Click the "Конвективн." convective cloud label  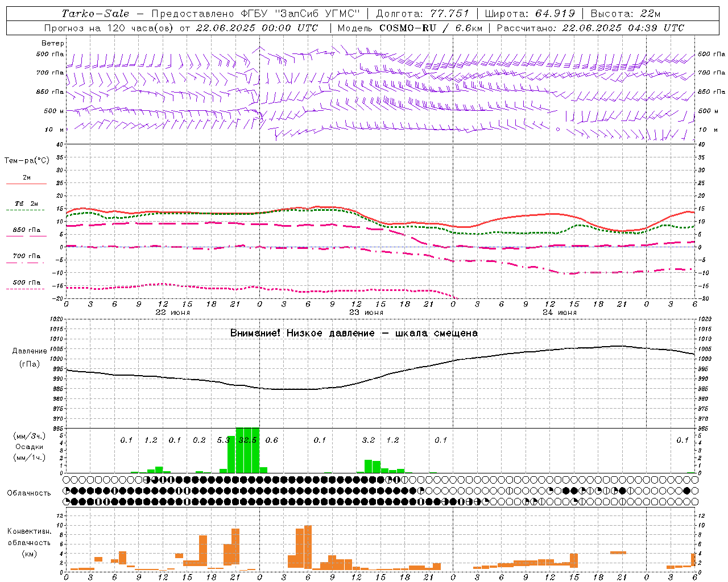(x=29, y=531)
